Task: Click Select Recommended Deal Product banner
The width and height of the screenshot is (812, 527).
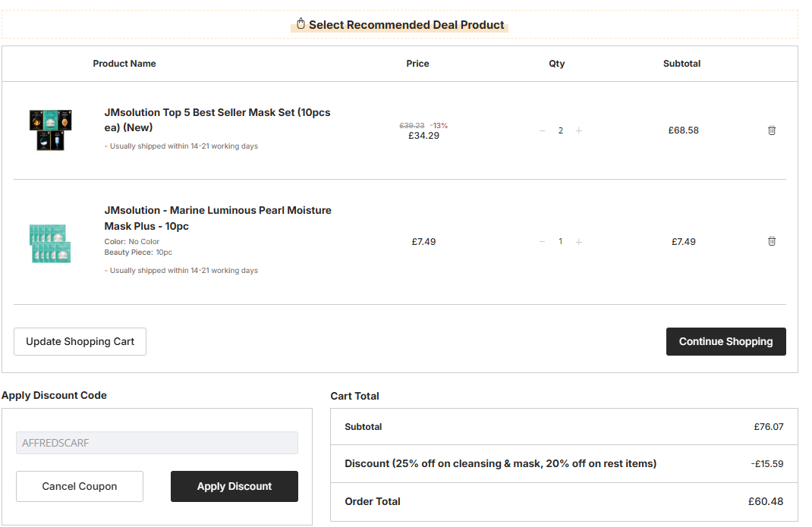Action: pos(400,25)
